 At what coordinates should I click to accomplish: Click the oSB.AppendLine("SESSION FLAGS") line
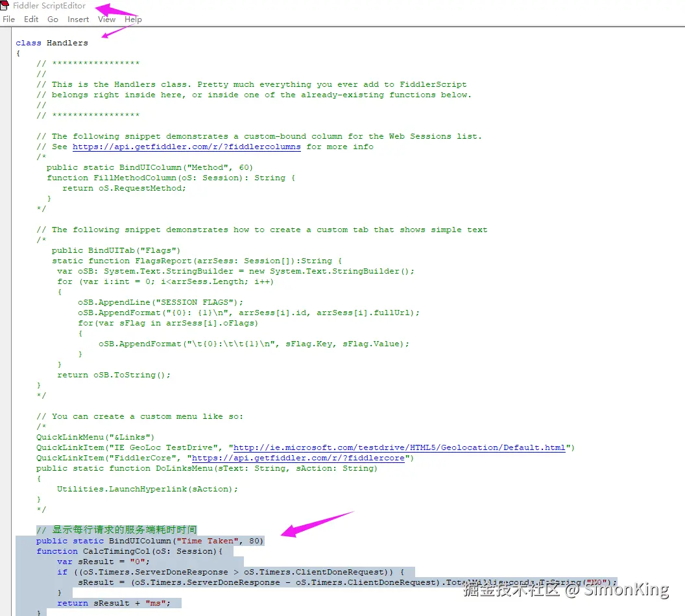coord(161,302)
